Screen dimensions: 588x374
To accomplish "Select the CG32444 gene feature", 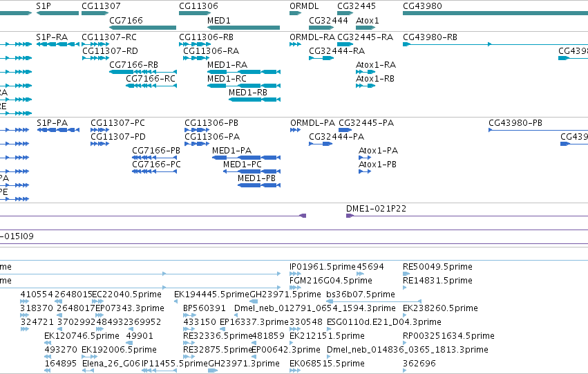I will click(x=321, y=28).
